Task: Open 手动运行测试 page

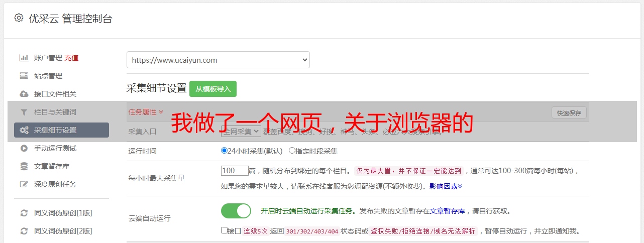Action: (x=55, y=148)
